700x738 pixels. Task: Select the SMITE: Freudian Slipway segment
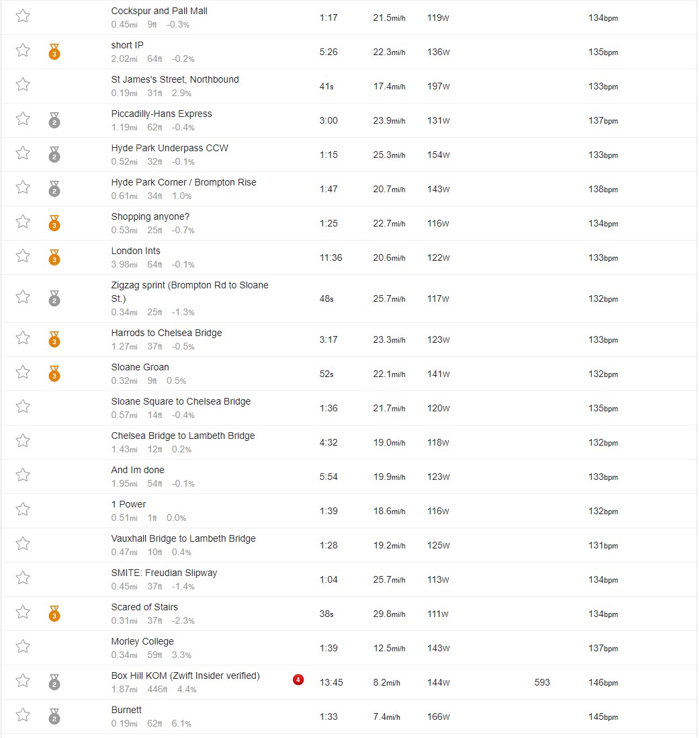pyautogui.click(x=164, y=573)
